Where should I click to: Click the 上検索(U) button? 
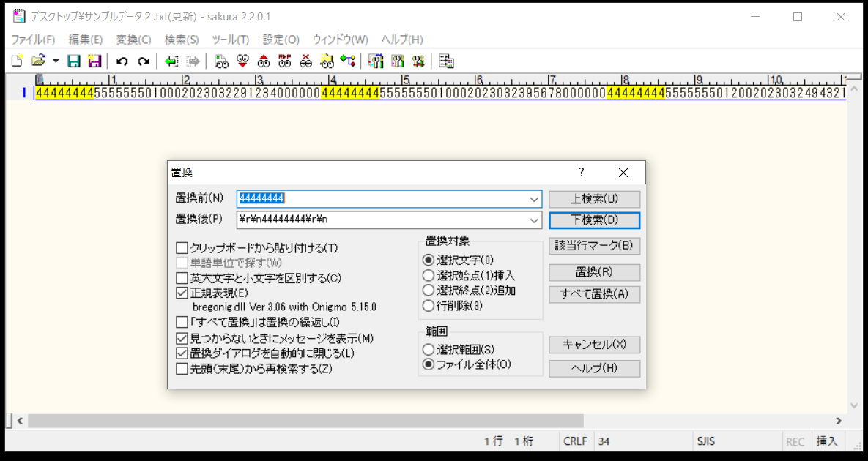click(595, 199)
